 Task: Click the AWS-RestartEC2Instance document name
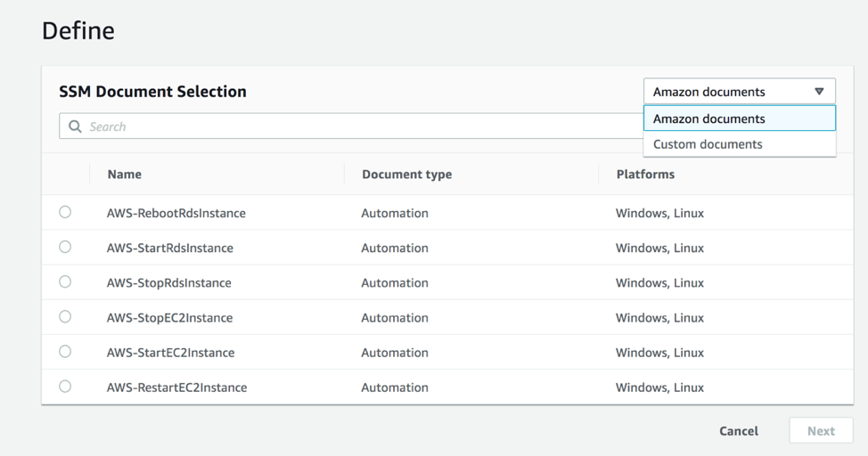tap(176, 387)
